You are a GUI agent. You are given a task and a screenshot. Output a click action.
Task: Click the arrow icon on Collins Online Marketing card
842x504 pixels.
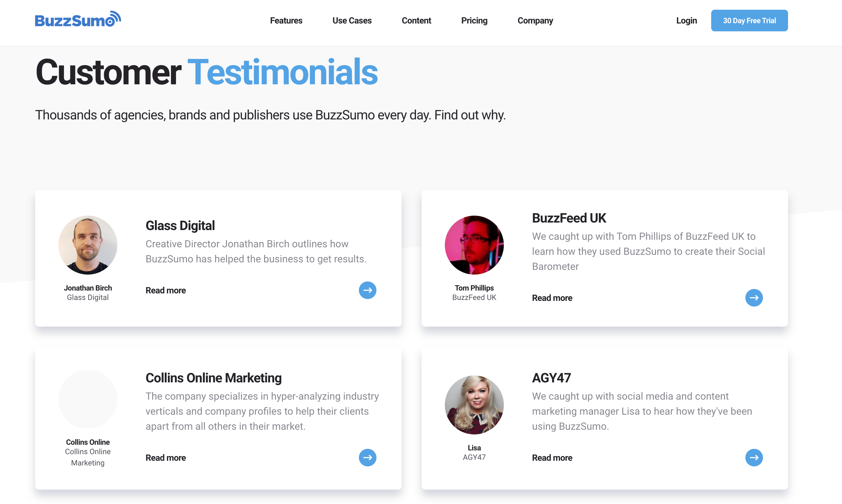pyautogui.click(x=368, y=458)
